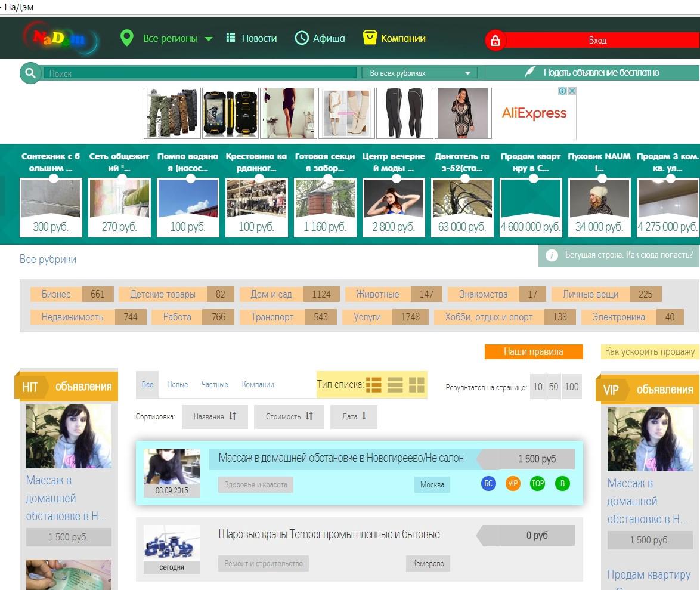The image size is (700, 590).
Task: Open the VIP объявления Массаж photo
Action: pyautogui.click(x=650, y=440)
